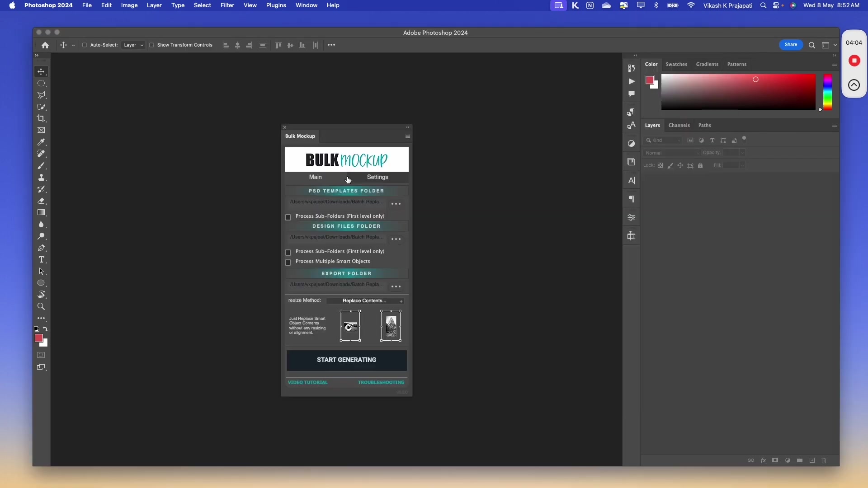Open the Replace Contents resize method dropdown

365,300
